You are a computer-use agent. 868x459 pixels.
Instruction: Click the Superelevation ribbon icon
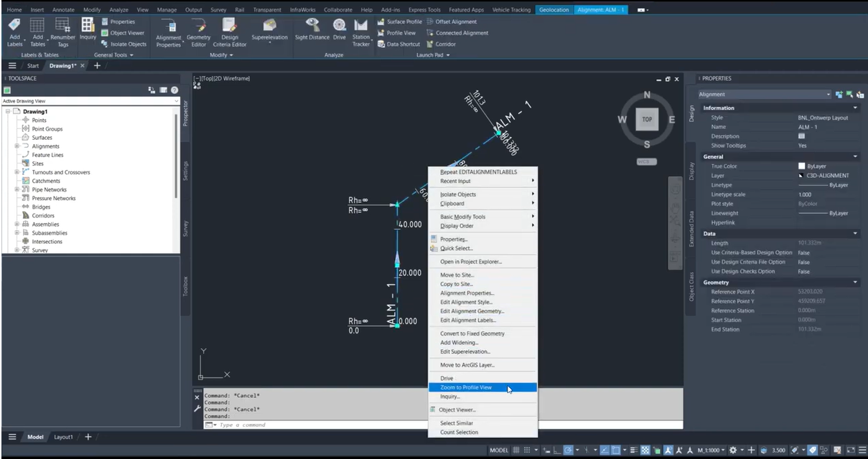(x=269, y=26)
